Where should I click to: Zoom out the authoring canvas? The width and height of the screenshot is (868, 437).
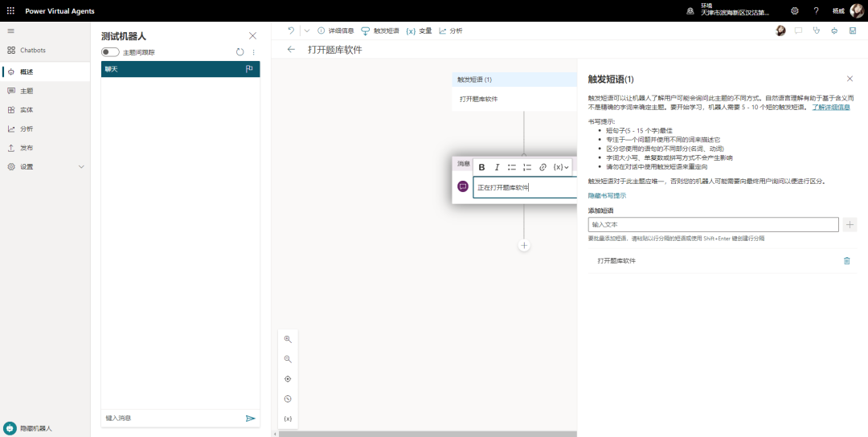pos(288,359)
